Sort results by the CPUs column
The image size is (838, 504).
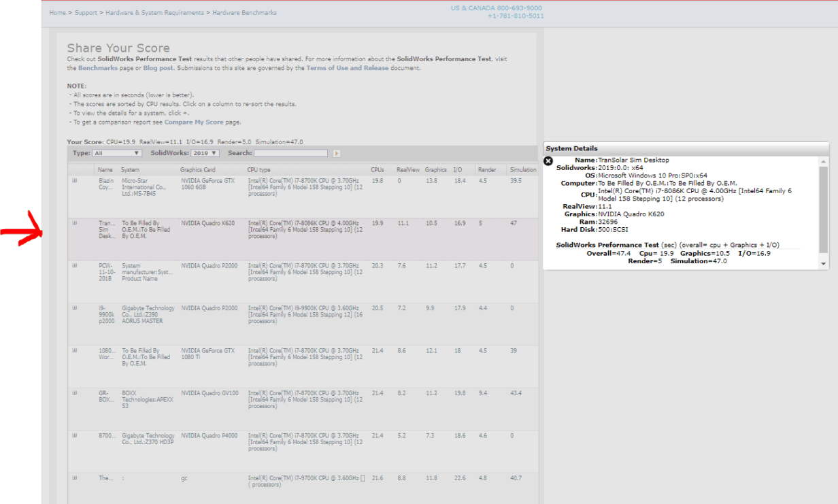378,170
